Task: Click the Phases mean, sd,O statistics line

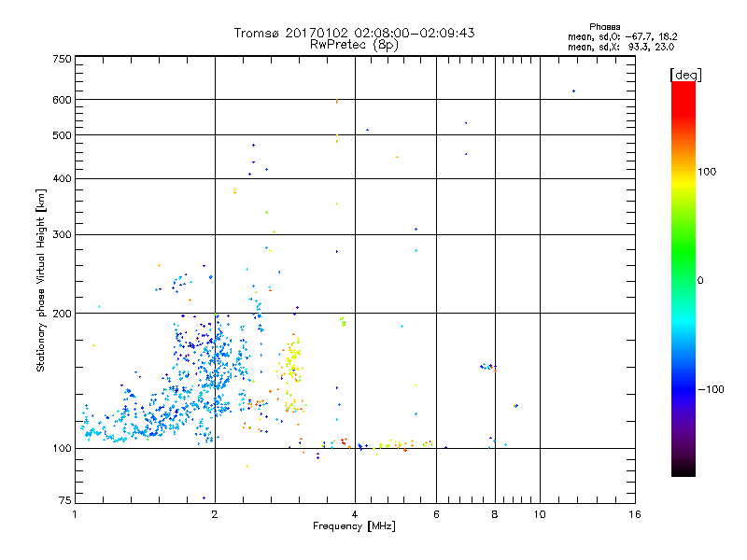Action: (x=622, y=36)
